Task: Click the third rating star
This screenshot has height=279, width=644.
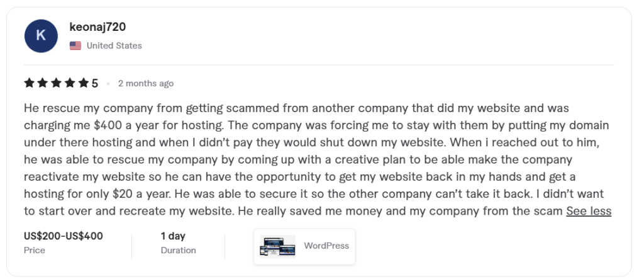Action: pos(56,83)
